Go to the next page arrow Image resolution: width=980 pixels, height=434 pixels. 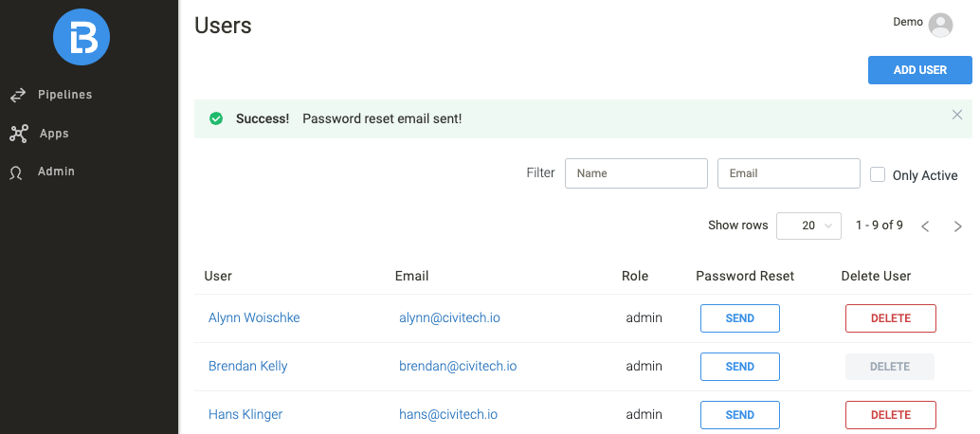958,226
